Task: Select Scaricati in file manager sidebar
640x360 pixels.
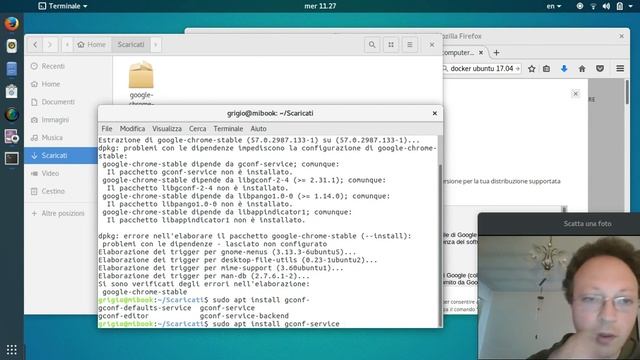Action: click(x=60, y=156)
